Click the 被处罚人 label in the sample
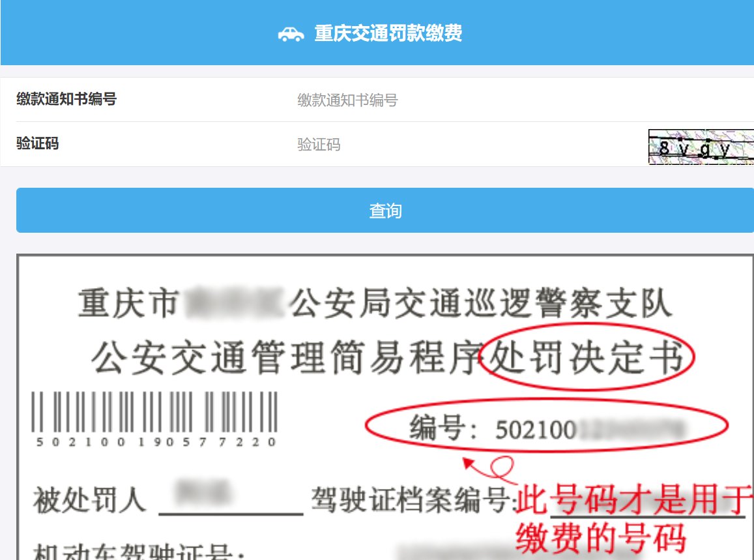Screen dimensions: 754x560 point(89,500)
